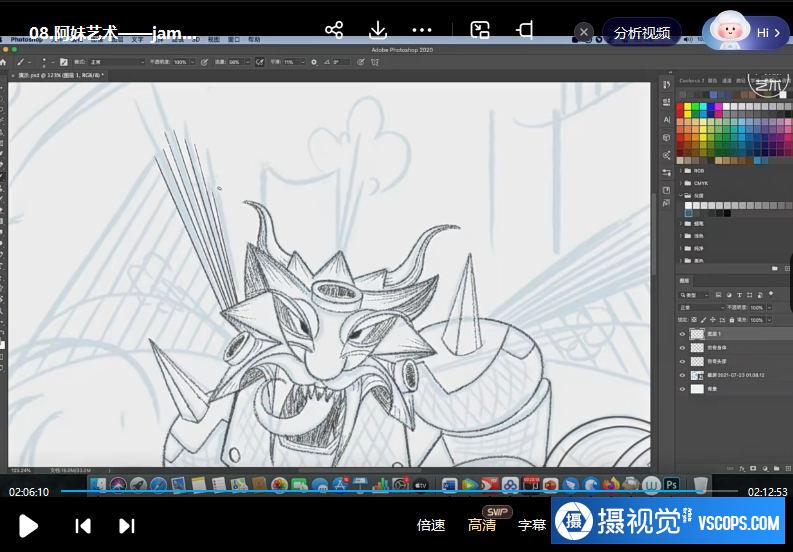Open the 倍速 playback speed option
The image size is (793, 552).
point(431,525)
